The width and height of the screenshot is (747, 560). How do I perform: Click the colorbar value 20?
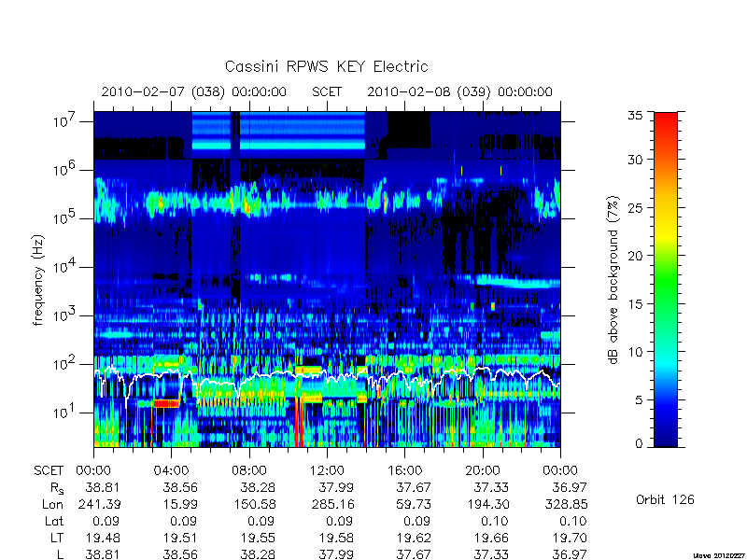pos(635,255)
